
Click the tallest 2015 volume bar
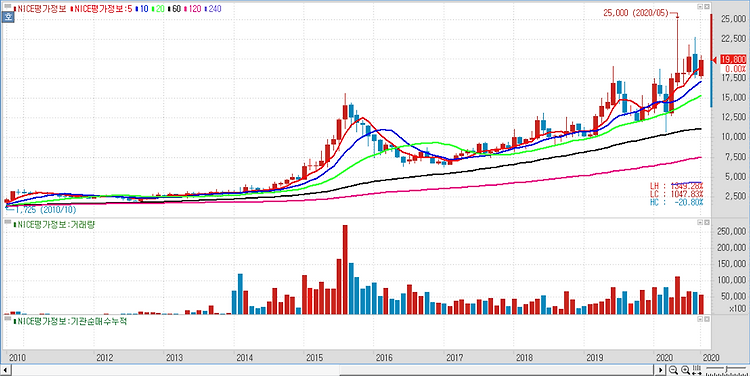coord(345,269)
